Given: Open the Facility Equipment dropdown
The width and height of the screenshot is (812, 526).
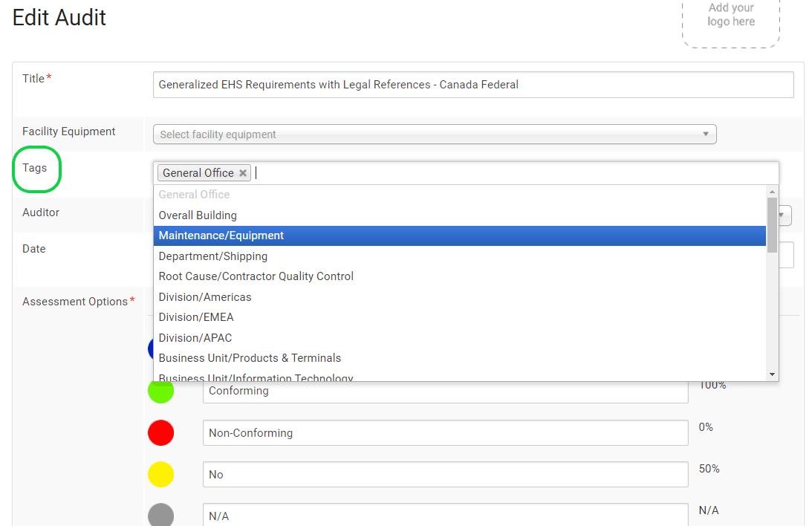Looking at the screenshot, I should pos(434,134).
